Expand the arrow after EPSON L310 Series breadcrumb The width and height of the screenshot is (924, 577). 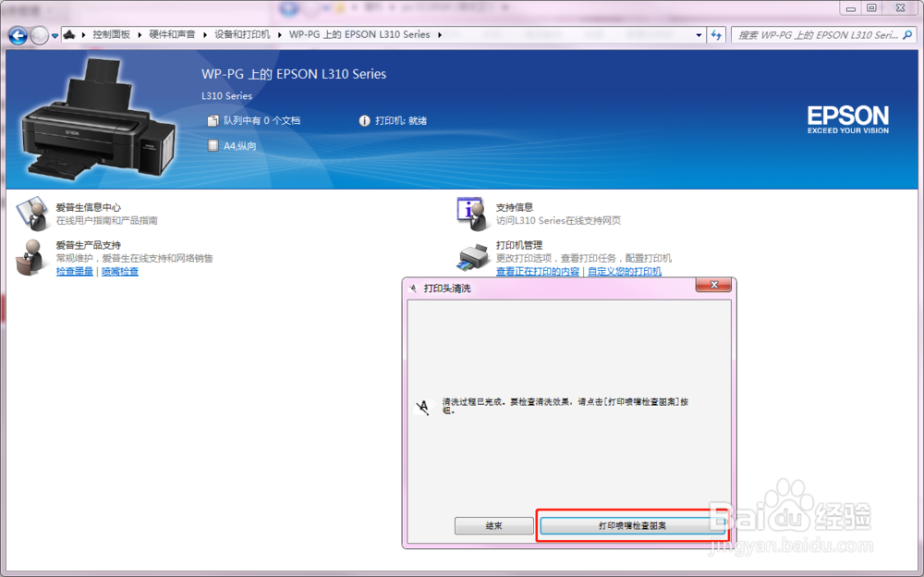click(x=440, y=35)
